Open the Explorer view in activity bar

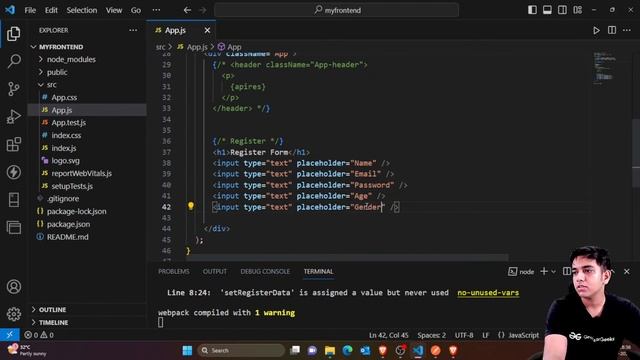(13, 34)
